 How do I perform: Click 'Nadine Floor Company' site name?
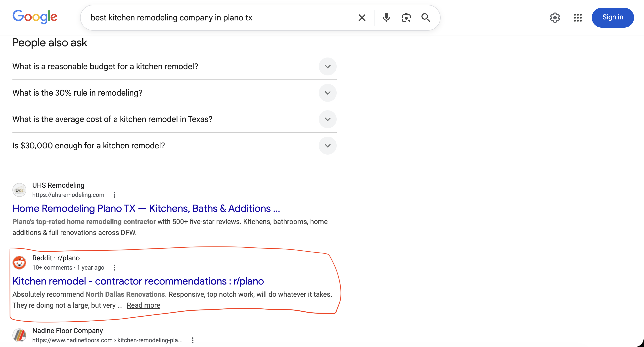click(67, 331)
